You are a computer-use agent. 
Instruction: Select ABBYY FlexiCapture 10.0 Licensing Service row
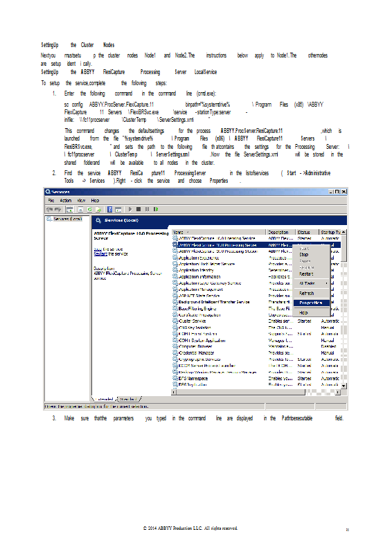[256, 238]
